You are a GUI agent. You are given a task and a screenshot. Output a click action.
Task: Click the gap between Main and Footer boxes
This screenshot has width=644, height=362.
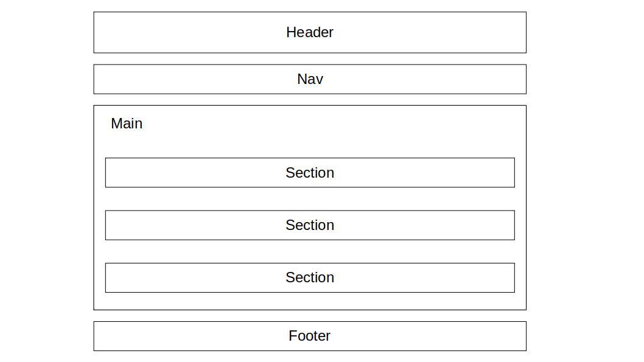[x=310, y=316]
